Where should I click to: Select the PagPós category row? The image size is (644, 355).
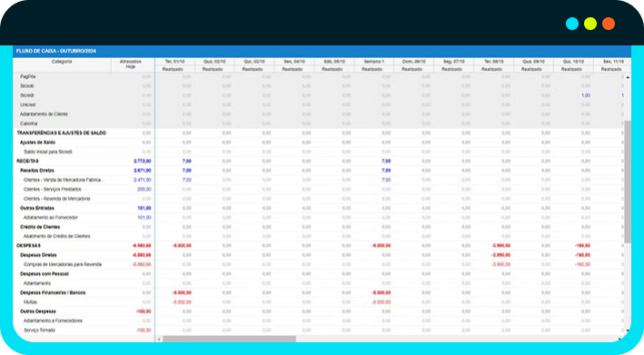320,77
